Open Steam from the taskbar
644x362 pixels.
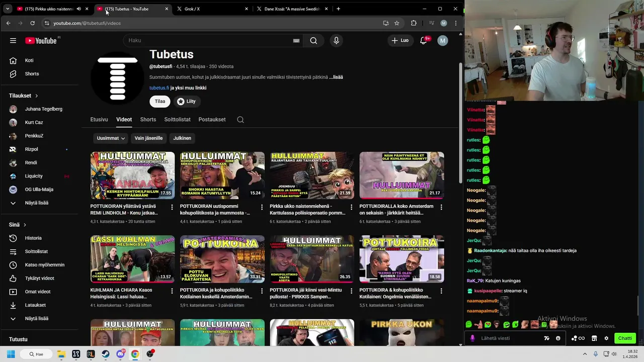tap(106, 354)
